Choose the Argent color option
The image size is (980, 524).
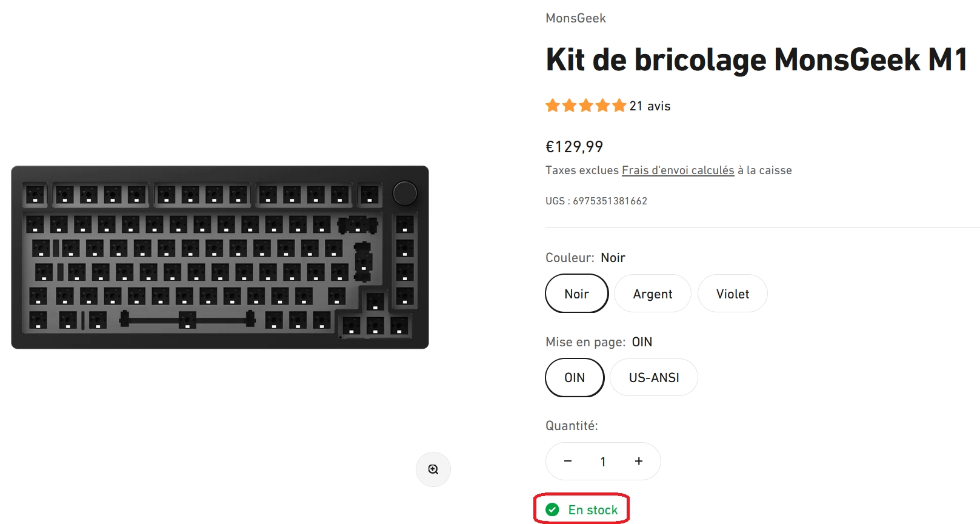(652, 294)
